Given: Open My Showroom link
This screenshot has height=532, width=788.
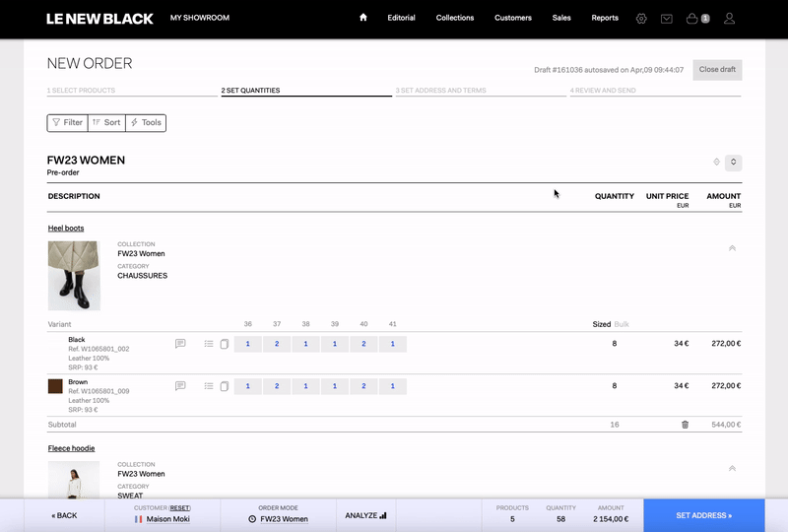Looking at the screenshot, I should (200, 18).
